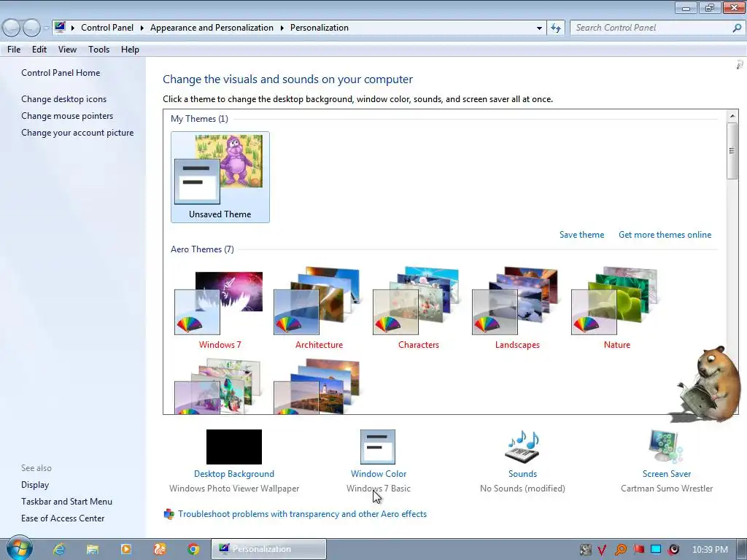Go to Control Panel Home
Viewport: 747px width, 560px height.
pyautogui.click(x=61, y=73)
